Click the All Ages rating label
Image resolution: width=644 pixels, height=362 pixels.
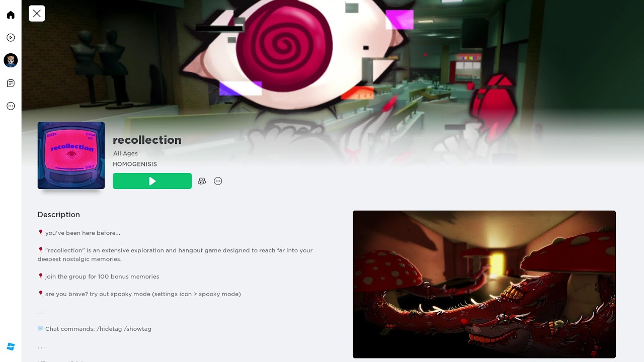tap(125, 154)
